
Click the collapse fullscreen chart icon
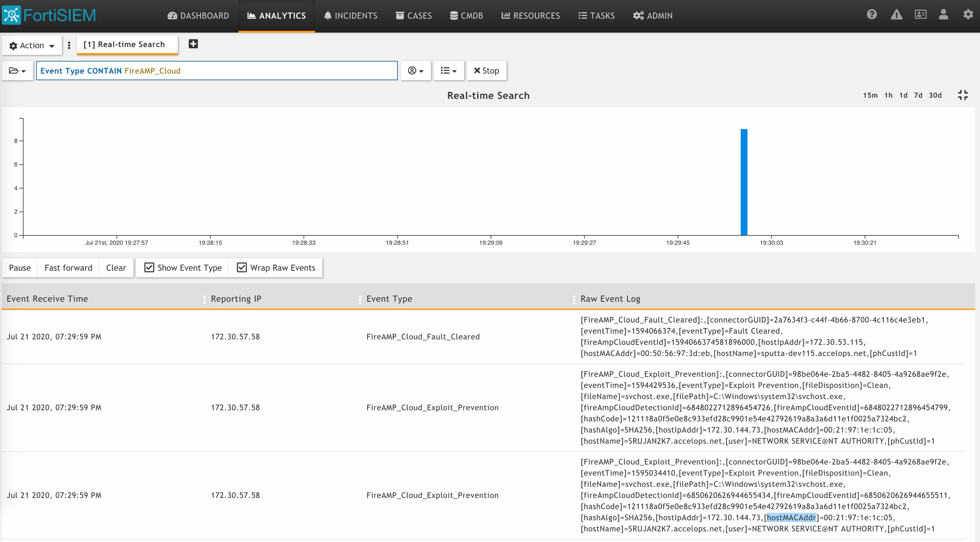point(963,95)
